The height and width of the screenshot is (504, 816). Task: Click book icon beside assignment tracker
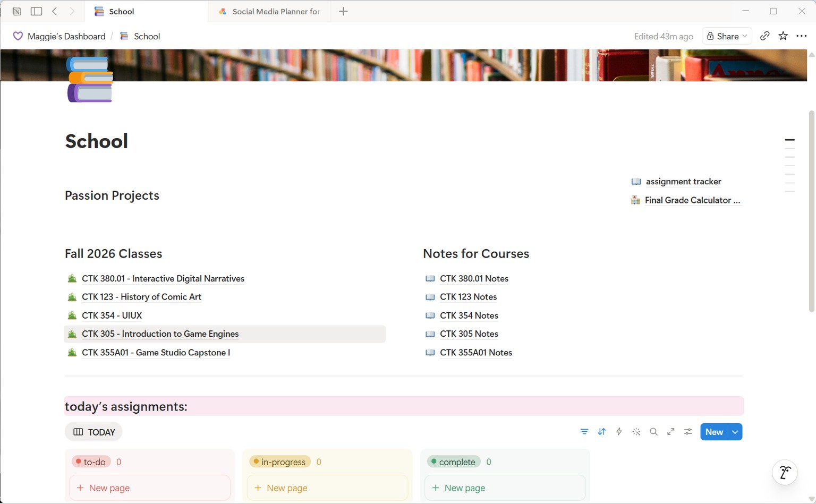[636, 182]
